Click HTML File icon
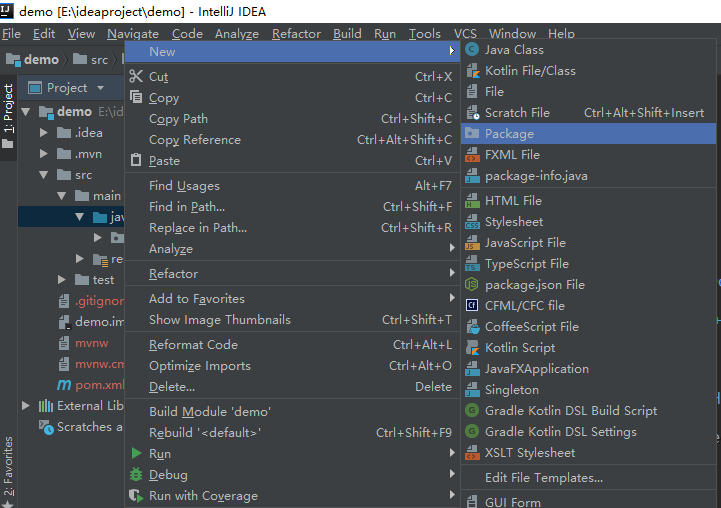721x508 pixels. 472,201
